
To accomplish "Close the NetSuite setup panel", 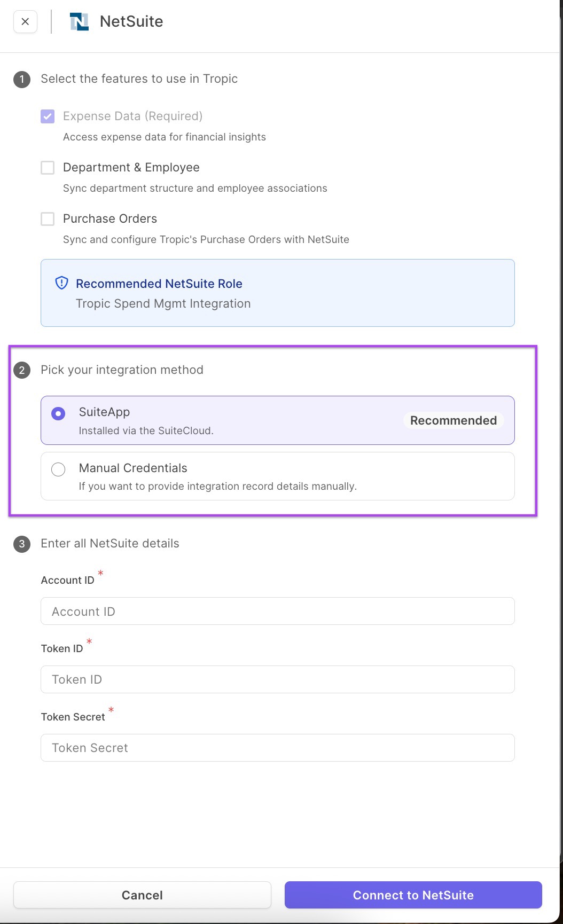I will pyautogui.click(x=25, y=22).
